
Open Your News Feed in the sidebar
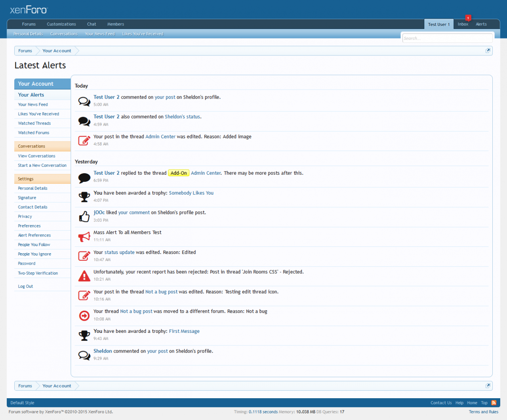[x=42, y=105]
